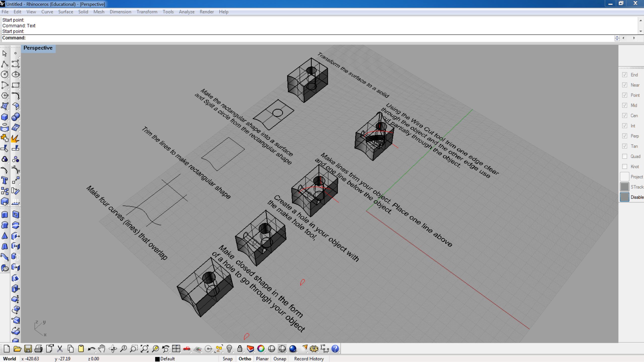
Task: Click into the Command input line
Action: pyautogui.click(x=308, y=38)
